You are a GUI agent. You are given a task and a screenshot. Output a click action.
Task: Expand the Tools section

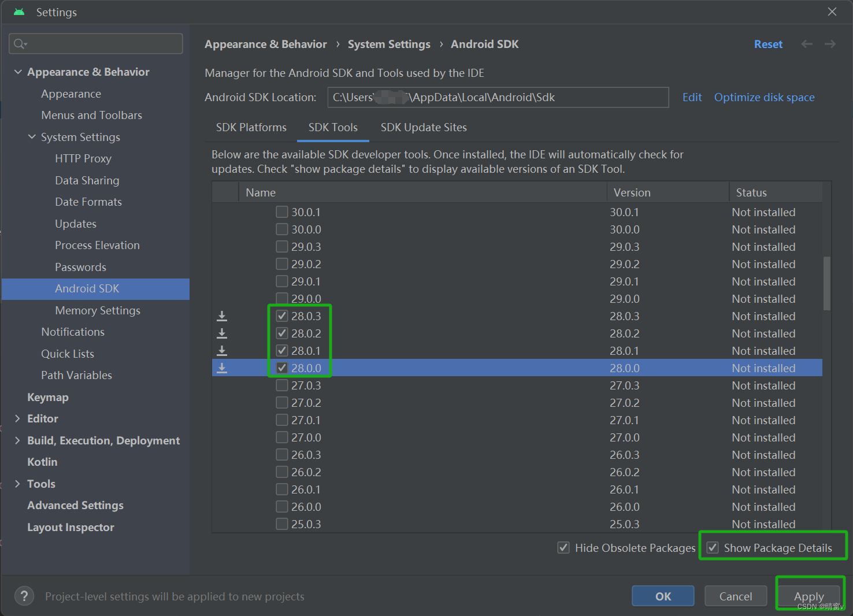(x=17, y=484)
